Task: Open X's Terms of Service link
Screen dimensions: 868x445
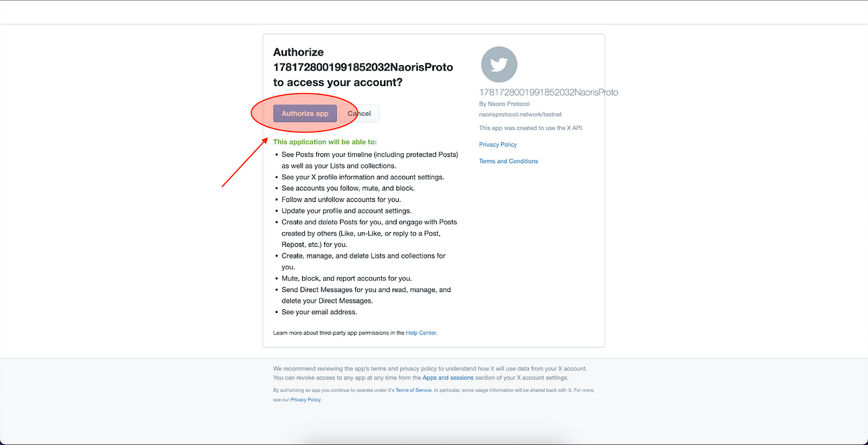Action: click(x=414, y=390)
